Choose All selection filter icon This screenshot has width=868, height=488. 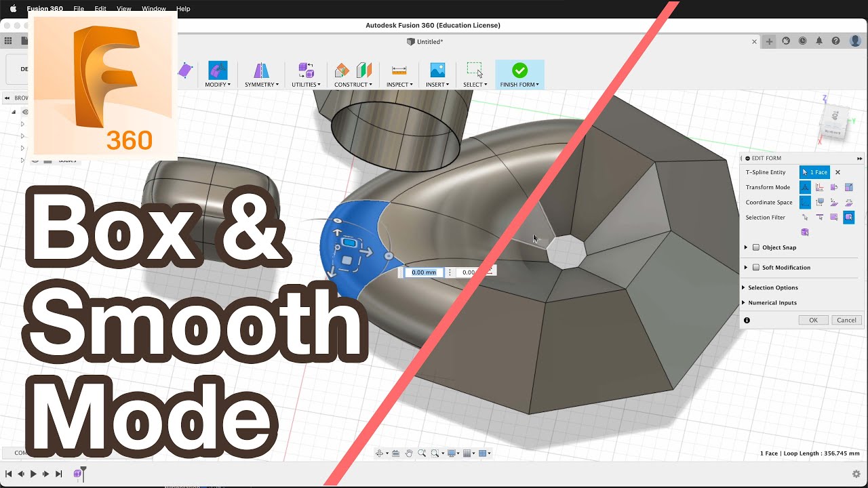848,217
